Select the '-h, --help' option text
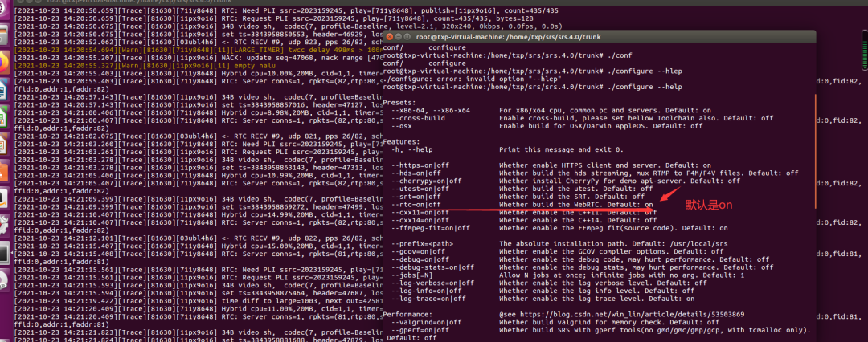Viewport: 868px width, 342px height. [411, 149]
